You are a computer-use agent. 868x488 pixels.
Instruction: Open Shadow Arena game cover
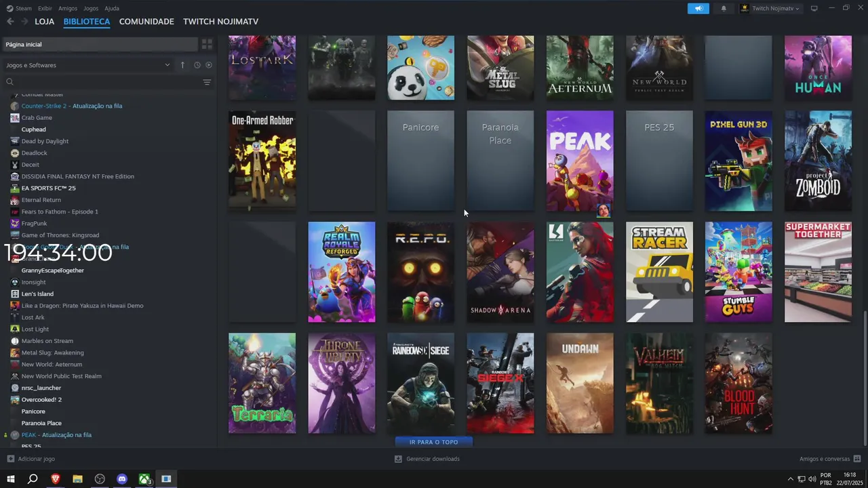coord(500,272)
